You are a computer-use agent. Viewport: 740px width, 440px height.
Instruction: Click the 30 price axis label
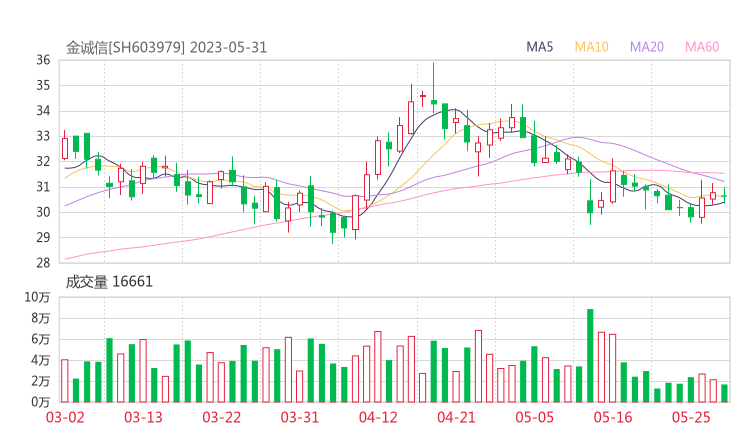(43, 212)
